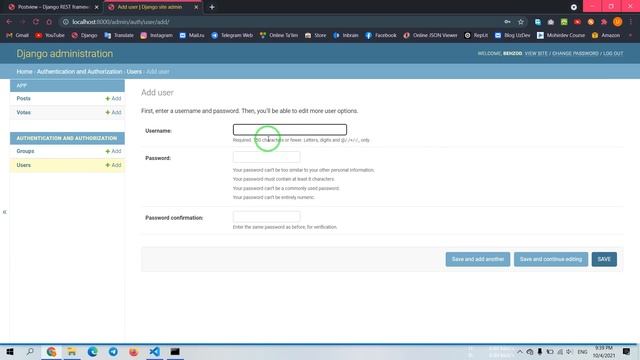Image resolution: width=640 pixels, height=360 pixels.
Task: Open the Django bookmark
Action: (84, 36)
